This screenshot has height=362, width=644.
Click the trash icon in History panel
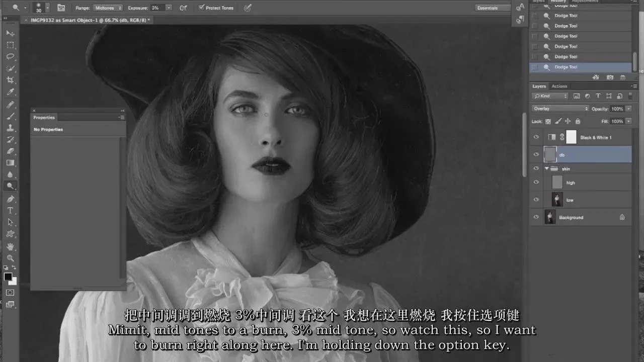pyautogui.click(x=622, y=77)
